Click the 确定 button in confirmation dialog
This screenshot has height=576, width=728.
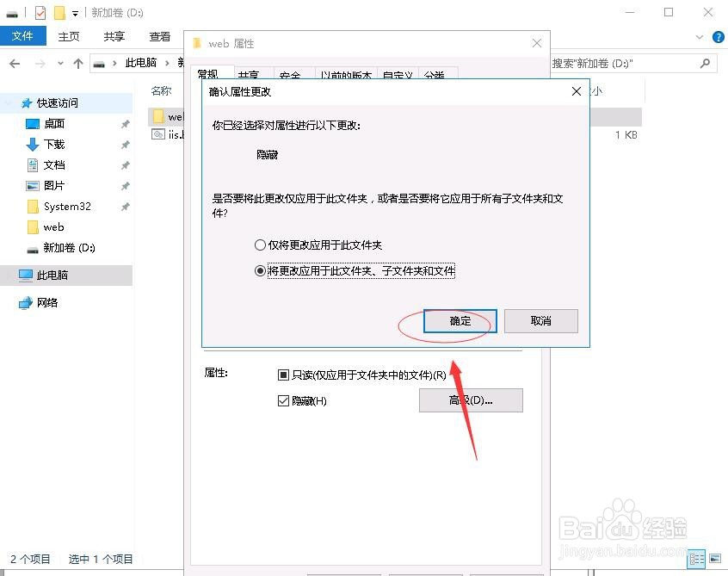click(x=459, y=320)
